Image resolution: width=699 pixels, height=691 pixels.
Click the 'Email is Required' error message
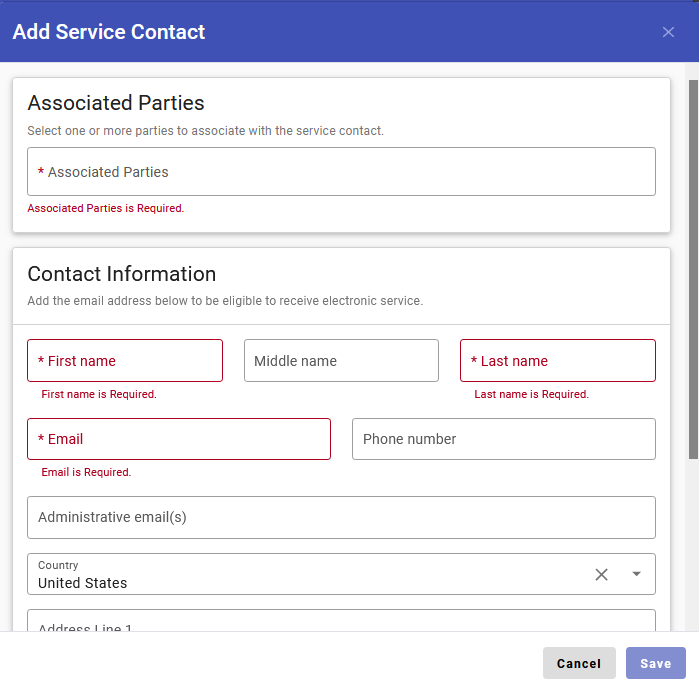click(86, 472)
